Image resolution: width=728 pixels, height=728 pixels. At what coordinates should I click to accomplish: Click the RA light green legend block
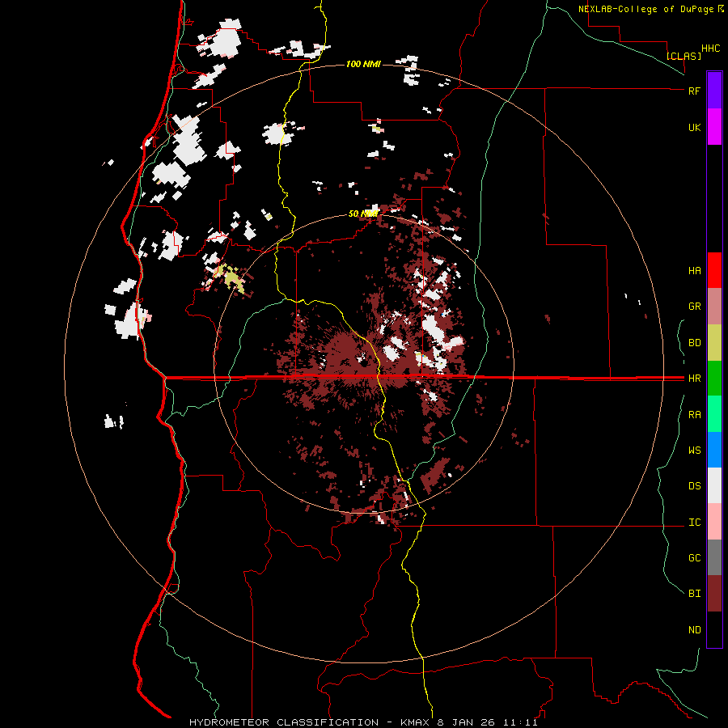[714, 414]
